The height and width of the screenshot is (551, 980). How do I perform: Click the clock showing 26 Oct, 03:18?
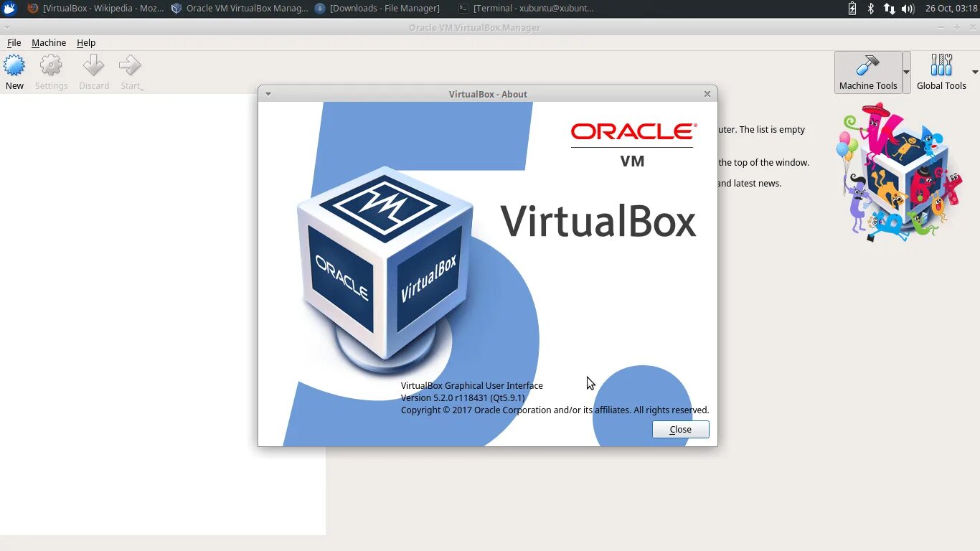[x=951, y=9]
